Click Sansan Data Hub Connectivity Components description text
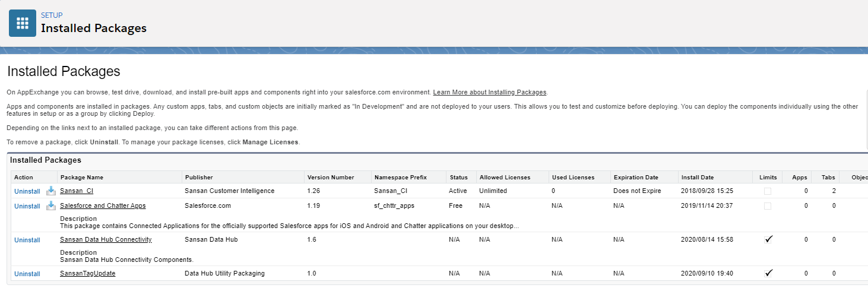The width and height of the screenshot is (868, 291). click(x=126, y=260)
